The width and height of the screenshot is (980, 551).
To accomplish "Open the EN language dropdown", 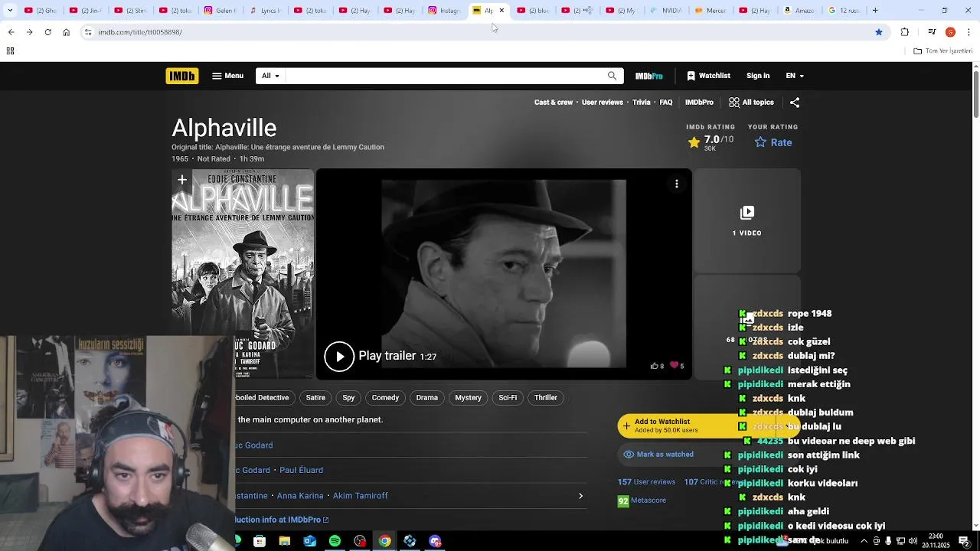I will pyautogui.click(x=795, y=76).
